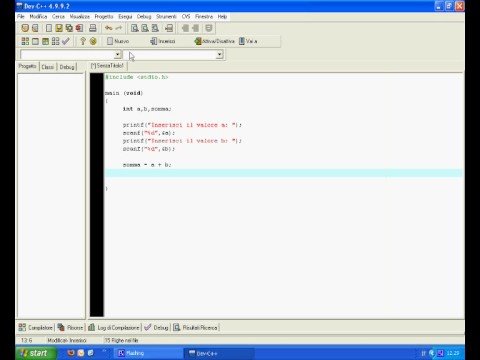Screen dimensions: 480x360
Task: Open the CVS menu
Action: (186, 16)
